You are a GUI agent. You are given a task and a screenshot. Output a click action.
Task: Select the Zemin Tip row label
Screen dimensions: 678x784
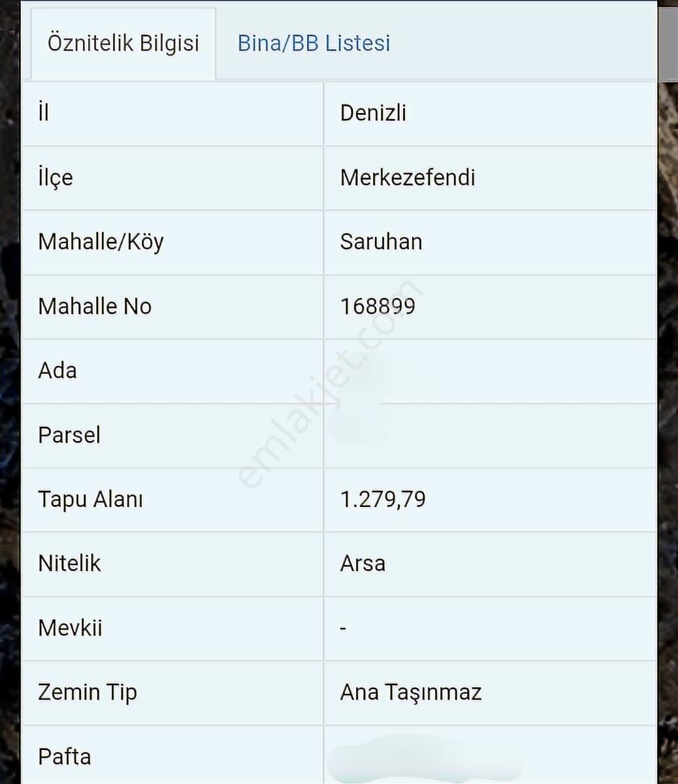tap(88, 692)
